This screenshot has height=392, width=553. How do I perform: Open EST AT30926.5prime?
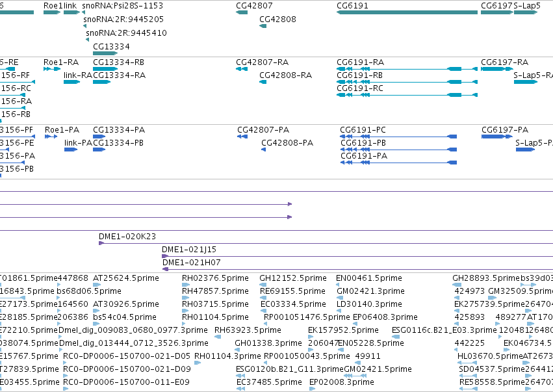click(126, 304)
